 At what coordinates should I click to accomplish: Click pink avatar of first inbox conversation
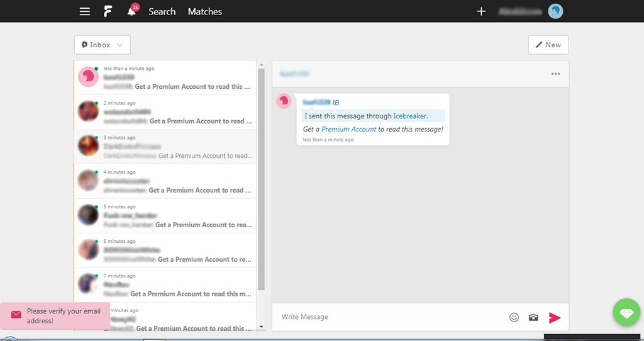88,76
